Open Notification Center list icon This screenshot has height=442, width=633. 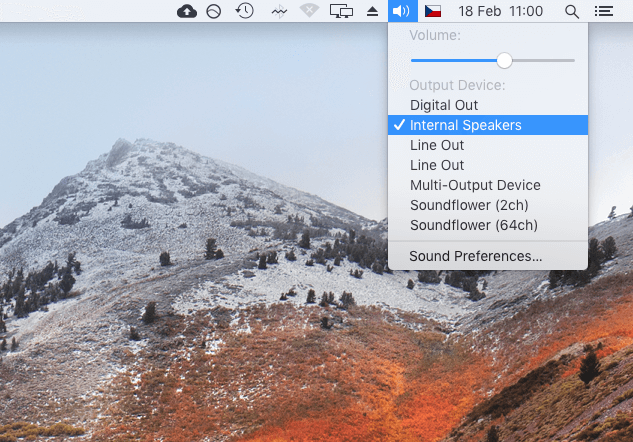603,11
